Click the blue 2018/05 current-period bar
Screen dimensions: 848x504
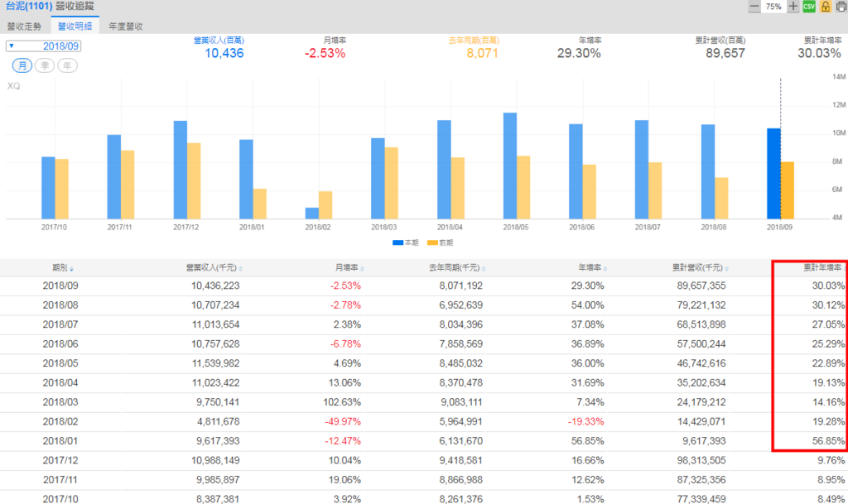[x=510, y=166]
